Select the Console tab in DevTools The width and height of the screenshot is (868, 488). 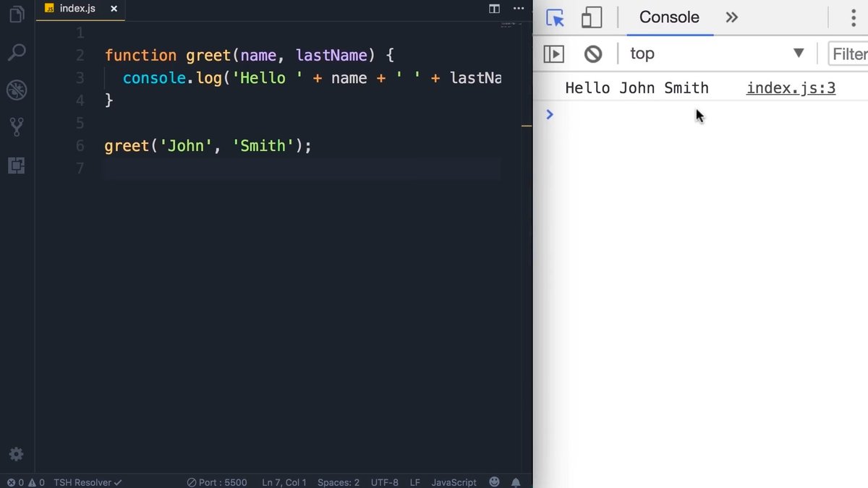click(669, 17)
